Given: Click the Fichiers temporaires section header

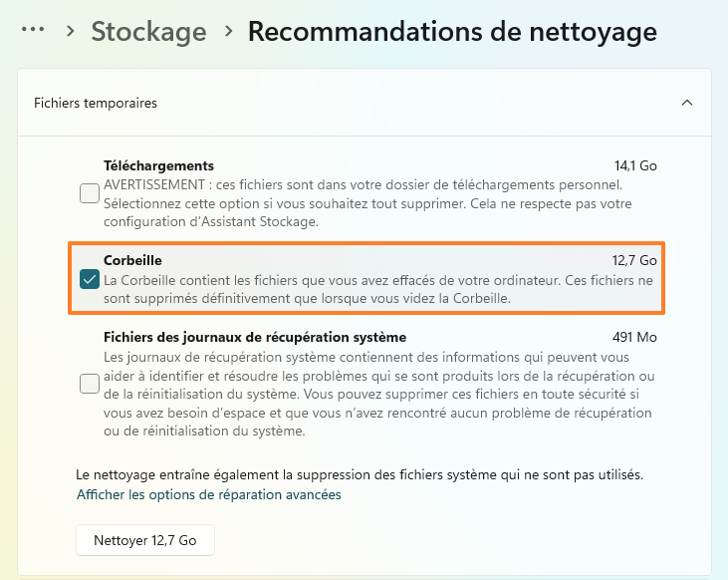Looking at the screenshot, I should (x=96, y=103).
